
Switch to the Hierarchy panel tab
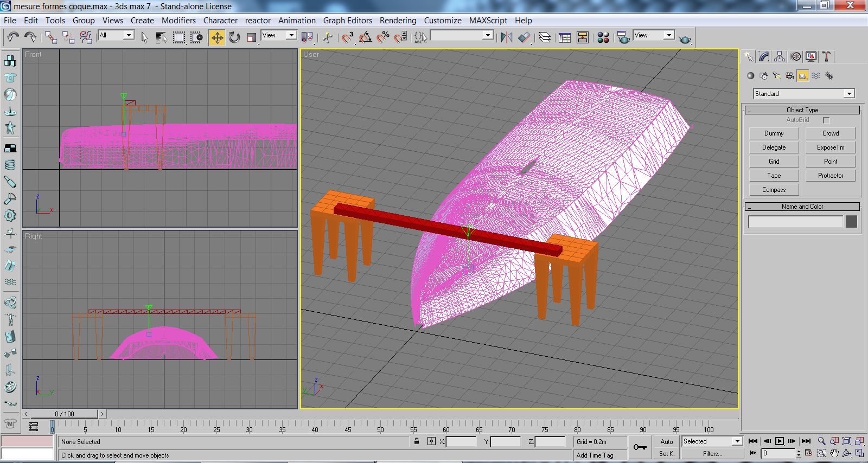click(780, 56)
